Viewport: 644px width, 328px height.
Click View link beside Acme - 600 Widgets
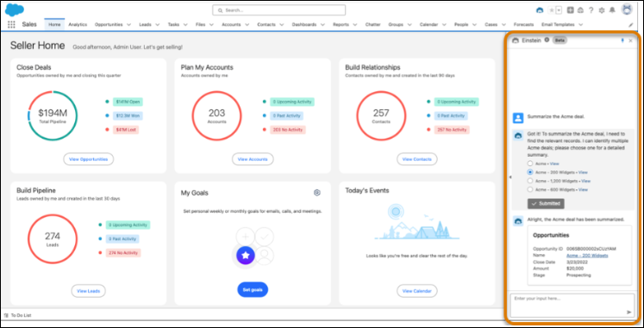click(x=583, y=189)
